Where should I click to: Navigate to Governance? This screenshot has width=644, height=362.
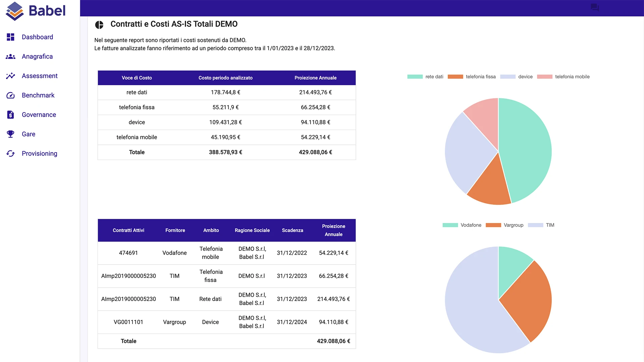tap(39, 115)
